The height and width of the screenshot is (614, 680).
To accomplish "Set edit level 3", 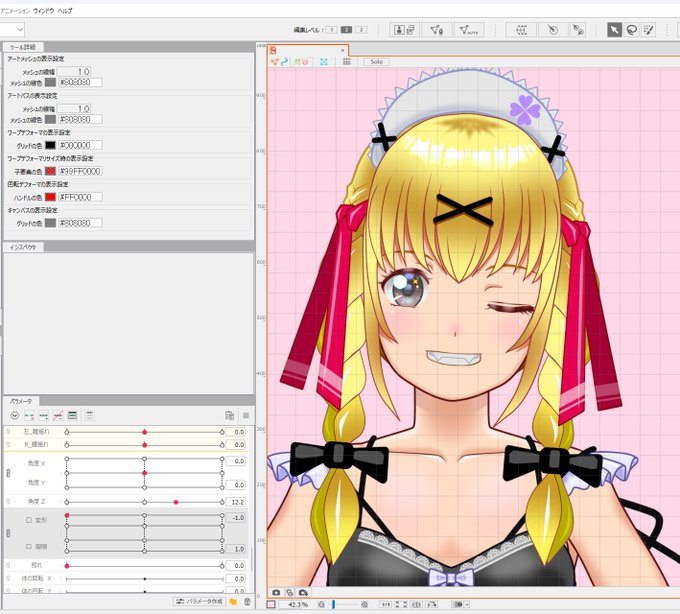I will coord(361,30).
